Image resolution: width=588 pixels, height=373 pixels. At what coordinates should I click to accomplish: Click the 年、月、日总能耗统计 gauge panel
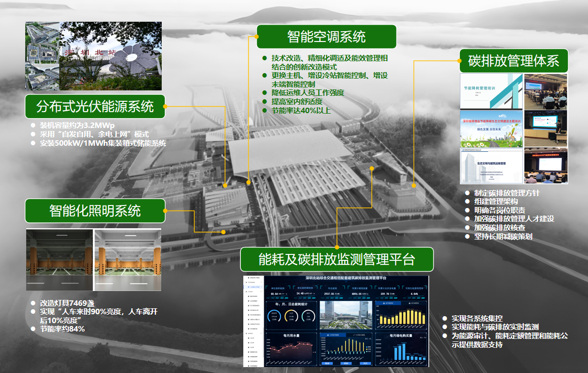(291, 316)
